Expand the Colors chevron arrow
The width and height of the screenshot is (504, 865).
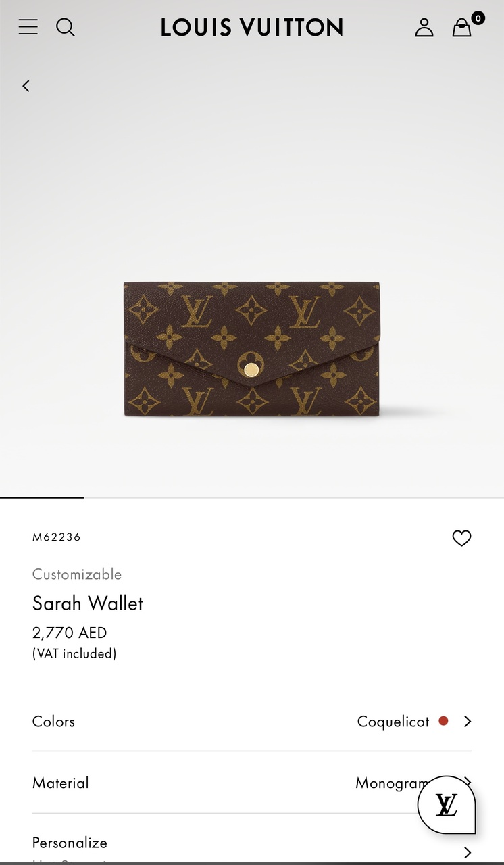coord(467,721)
